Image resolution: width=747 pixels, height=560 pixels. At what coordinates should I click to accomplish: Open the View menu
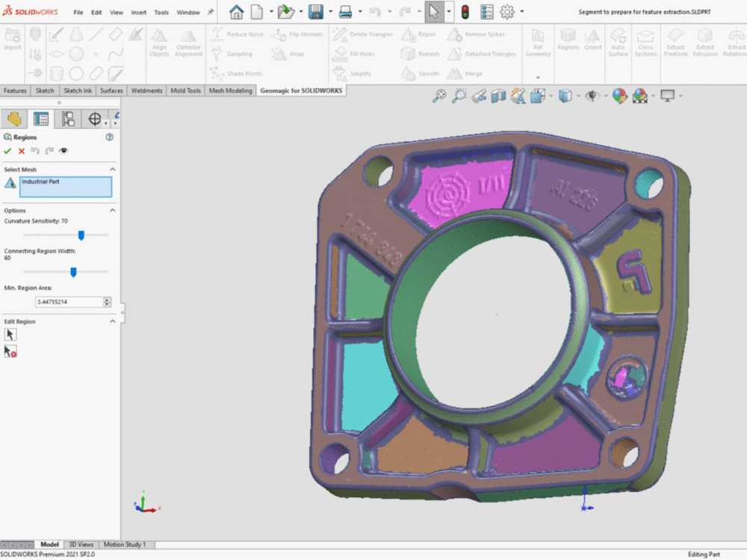117,13
